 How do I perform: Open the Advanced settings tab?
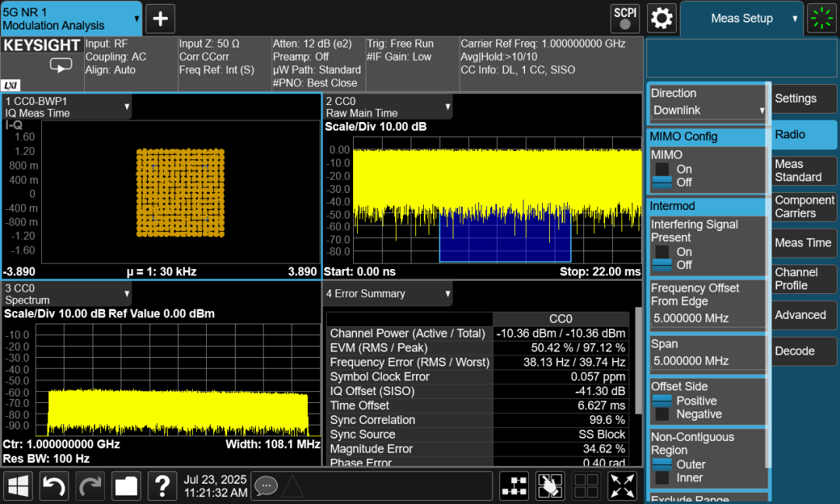[804, 315]
